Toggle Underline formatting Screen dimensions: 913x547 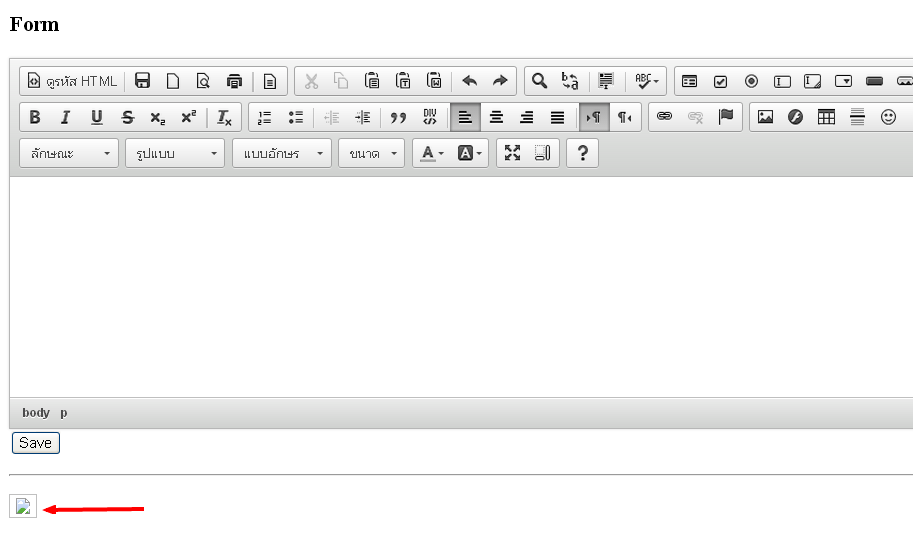pyautogui.click(x=97, y=117)
